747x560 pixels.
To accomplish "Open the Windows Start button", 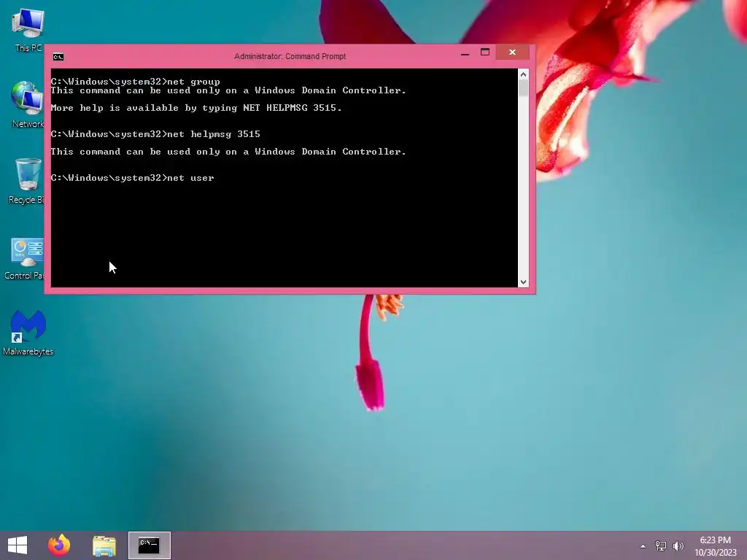I will click(18, 545).
